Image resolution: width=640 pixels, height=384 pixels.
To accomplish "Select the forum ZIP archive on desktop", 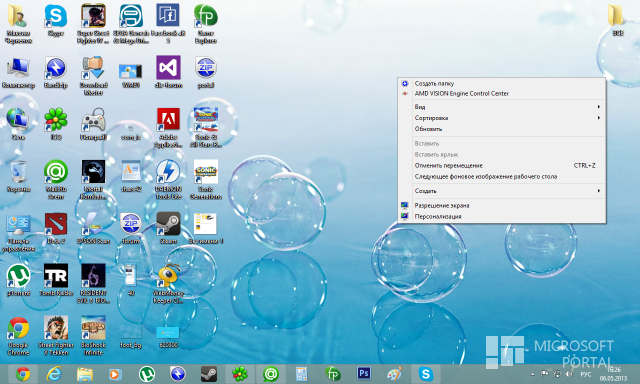I will 131,228.
